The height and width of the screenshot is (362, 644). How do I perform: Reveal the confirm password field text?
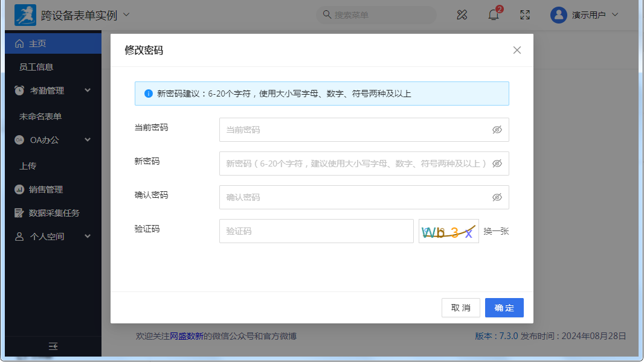[497, 197]
